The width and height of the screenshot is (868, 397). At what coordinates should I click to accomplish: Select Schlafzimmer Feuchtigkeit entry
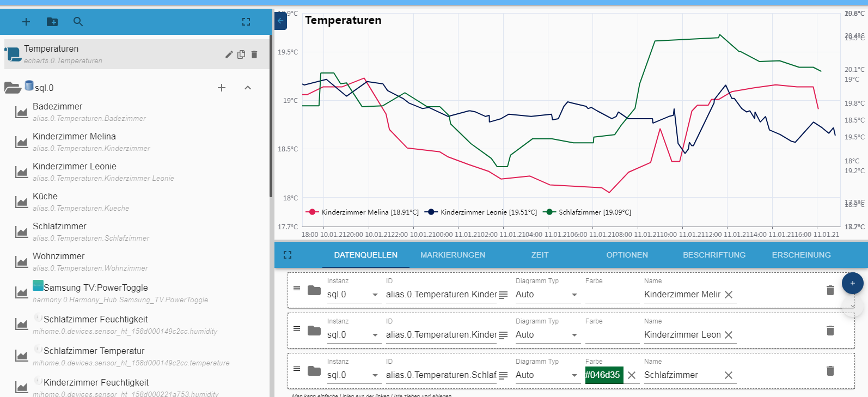point(136,324)
